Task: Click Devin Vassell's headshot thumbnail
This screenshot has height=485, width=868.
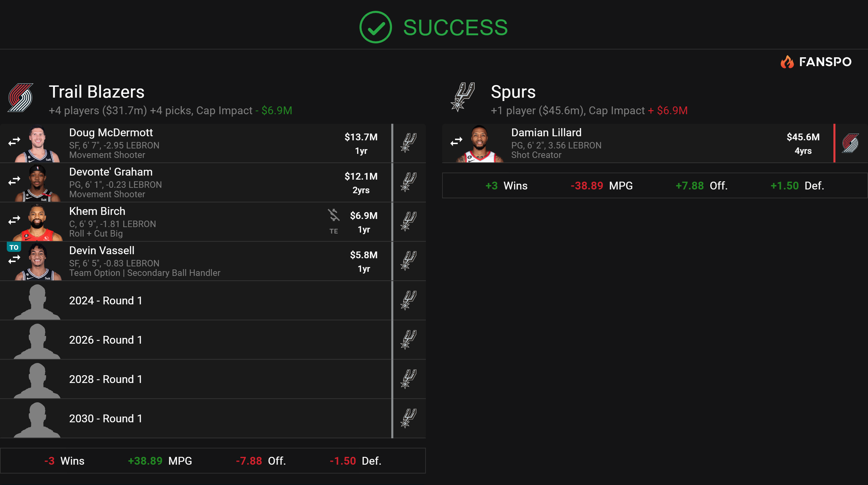Action: [x=38, y=261]
